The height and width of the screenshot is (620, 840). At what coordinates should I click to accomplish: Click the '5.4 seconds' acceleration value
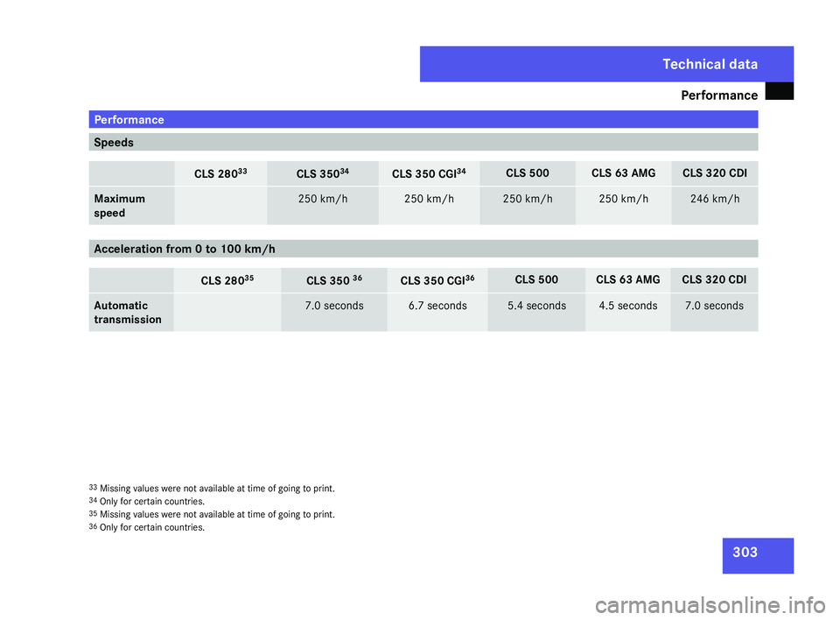pos(536,305)
